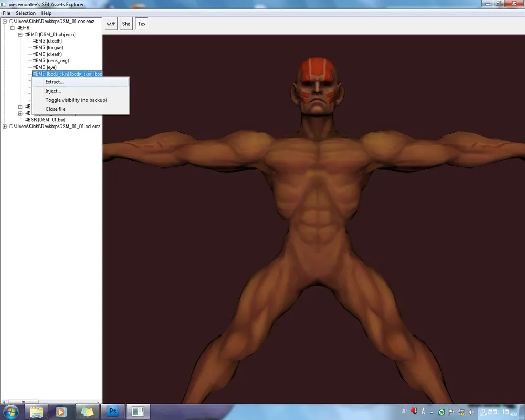Toggle W/F wireframe render mode
Screen dimensions: 525x420
click(111, 24)
